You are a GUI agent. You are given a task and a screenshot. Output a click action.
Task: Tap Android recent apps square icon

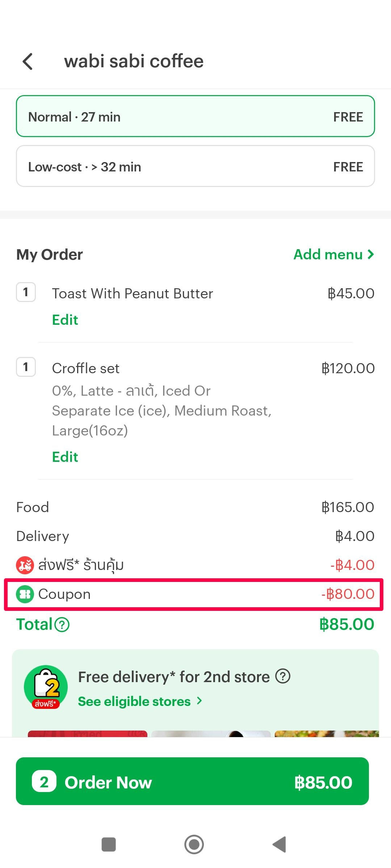coord(109,844)
